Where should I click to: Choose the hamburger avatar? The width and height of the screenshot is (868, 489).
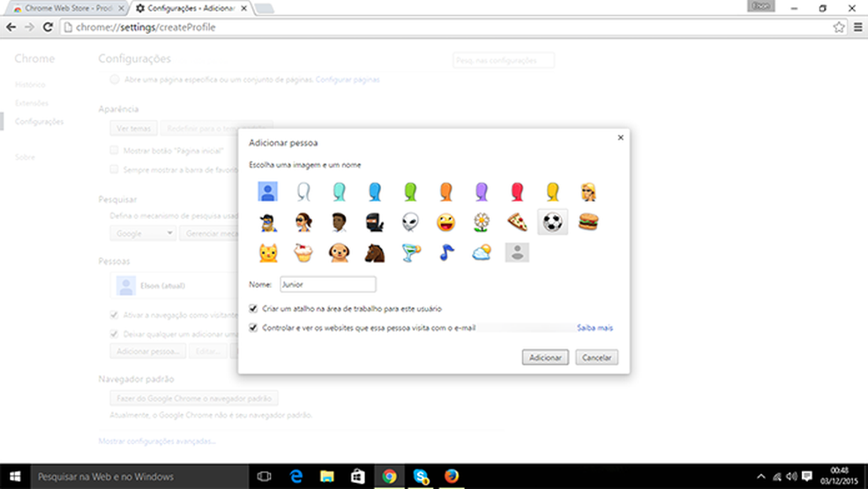point(588,222)
